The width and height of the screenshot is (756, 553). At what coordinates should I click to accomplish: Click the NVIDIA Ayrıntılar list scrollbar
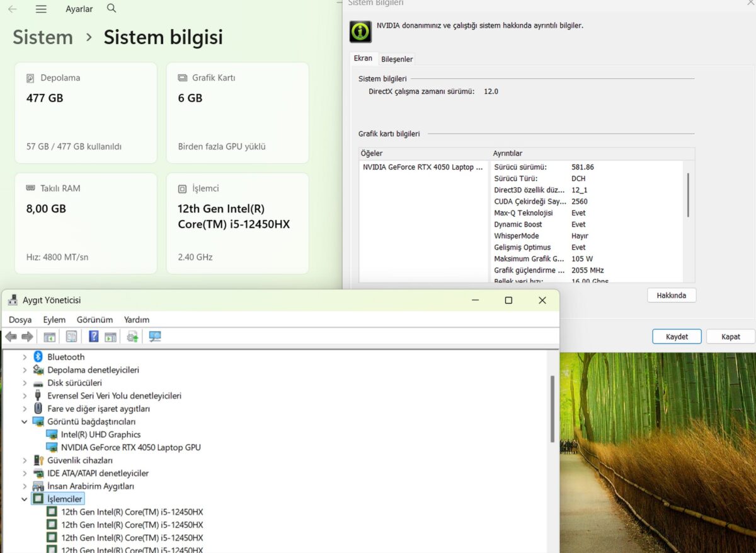click(688, 195)
